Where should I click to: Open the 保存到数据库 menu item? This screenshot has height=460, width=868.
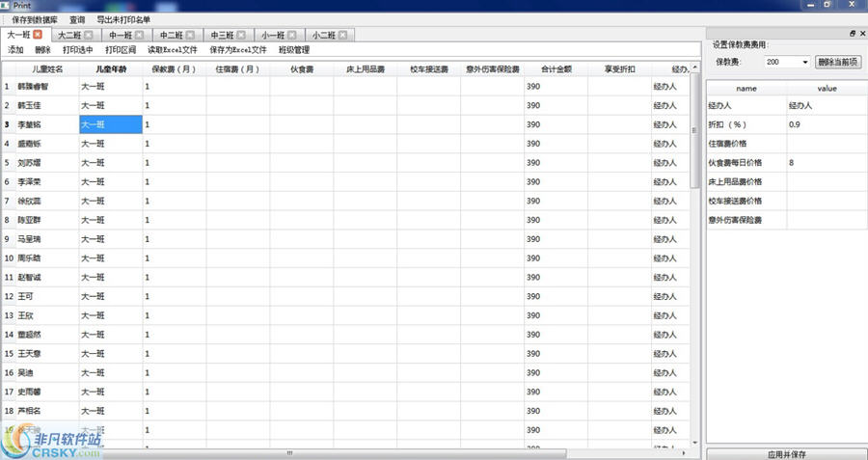(x=35, y=20)
